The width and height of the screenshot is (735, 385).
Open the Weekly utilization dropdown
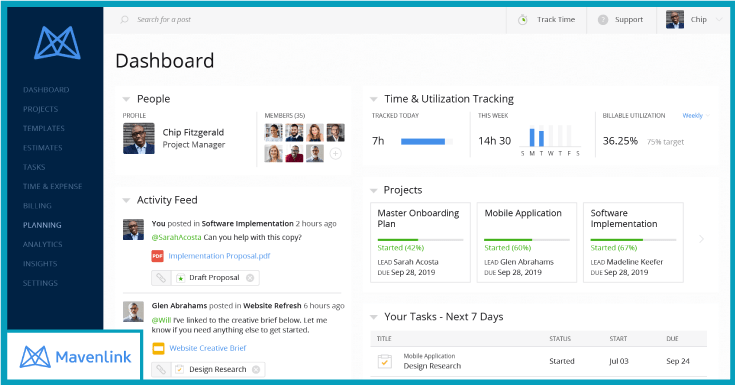(x=696, y=115)
